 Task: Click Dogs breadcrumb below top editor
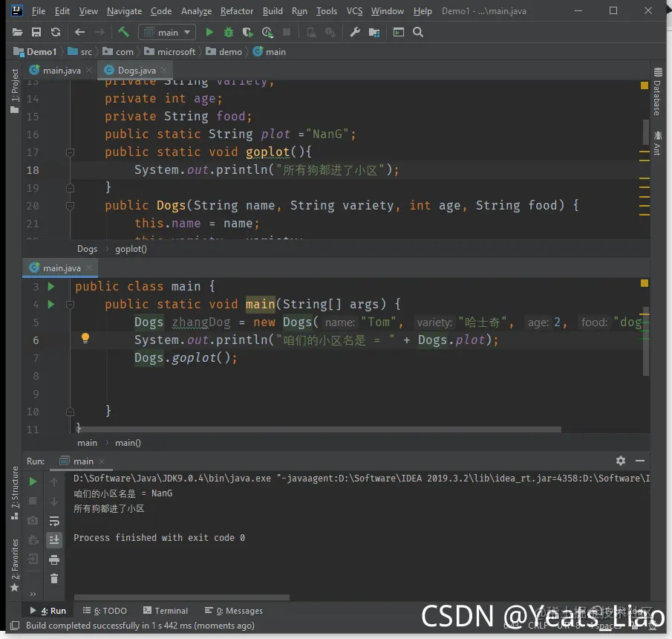point(87,249)
